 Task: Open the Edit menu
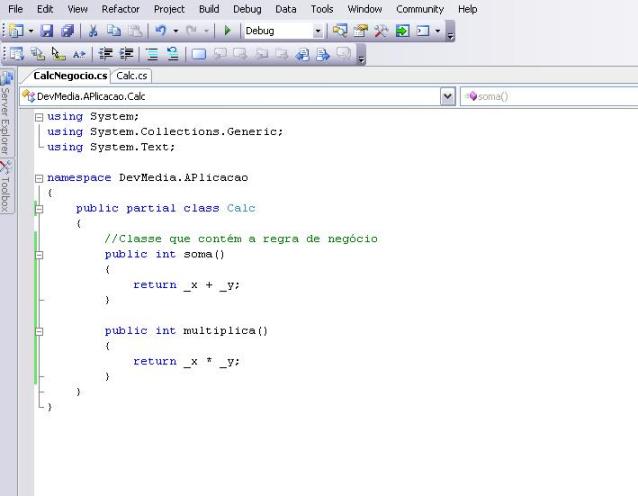pos(45,9)
